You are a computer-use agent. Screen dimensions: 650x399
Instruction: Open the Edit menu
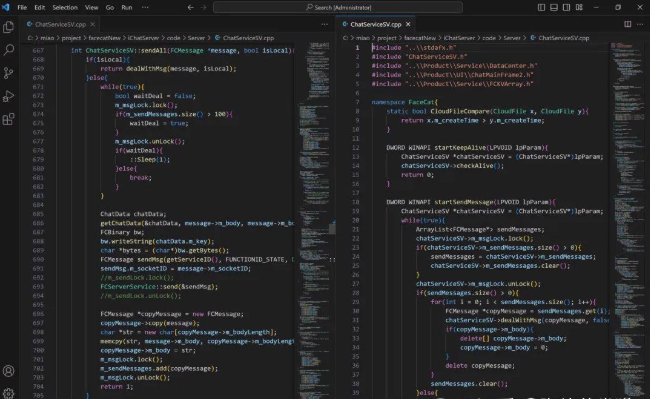click(39, 7)
